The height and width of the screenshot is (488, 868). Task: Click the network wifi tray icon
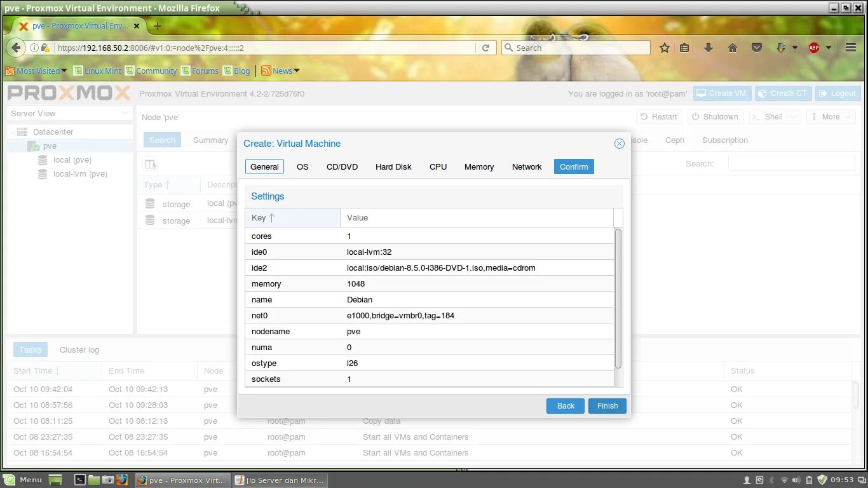(784, 480)
